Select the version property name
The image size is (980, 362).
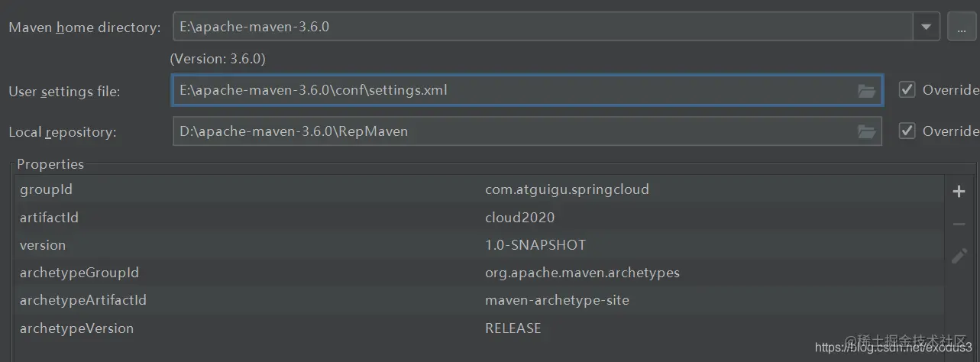coord(43,245)
